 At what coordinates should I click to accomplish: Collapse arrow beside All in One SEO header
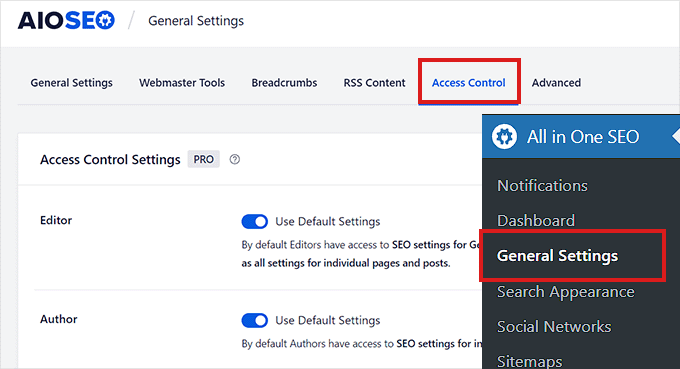point(676,136)
